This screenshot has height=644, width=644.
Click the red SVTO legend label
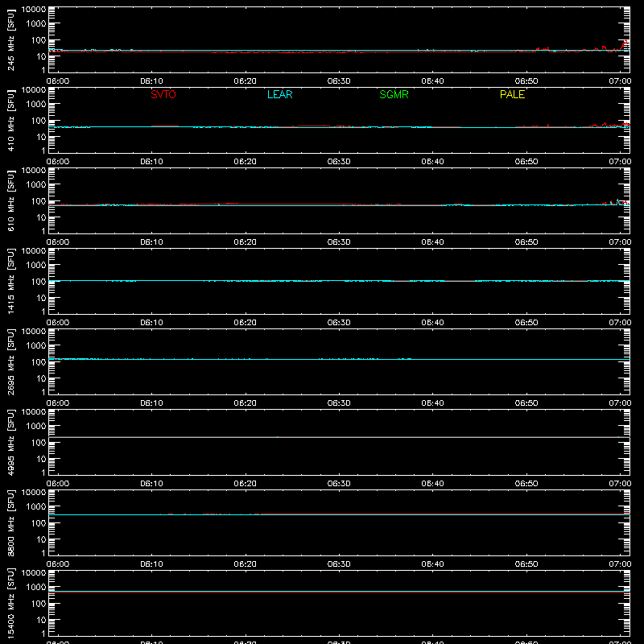pyautogui.click(x=163, y=94)
